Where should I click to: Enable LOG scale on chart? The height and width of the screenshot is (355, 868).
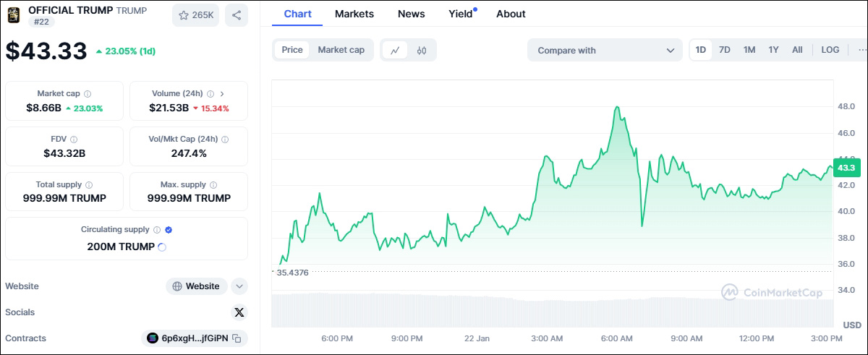click(830, 50)
